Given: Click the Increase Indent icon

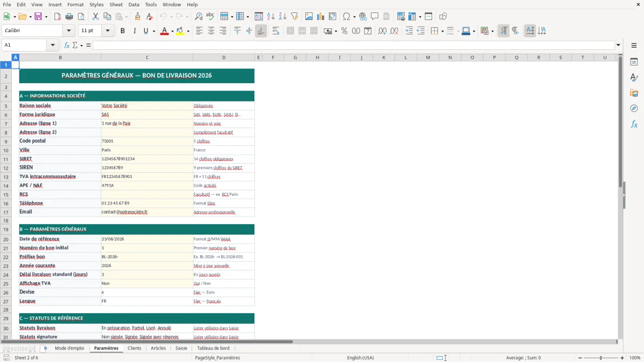Looking at the screenshot, I should 409,31.
